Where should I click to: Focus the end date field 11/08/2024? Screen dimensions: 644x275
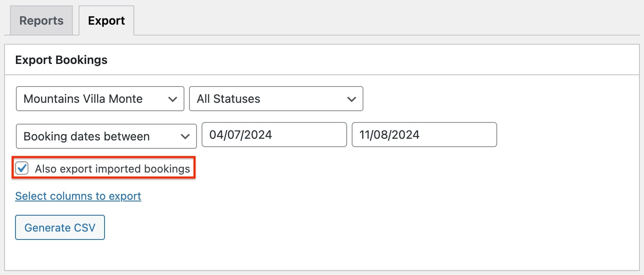pos(424,135)
